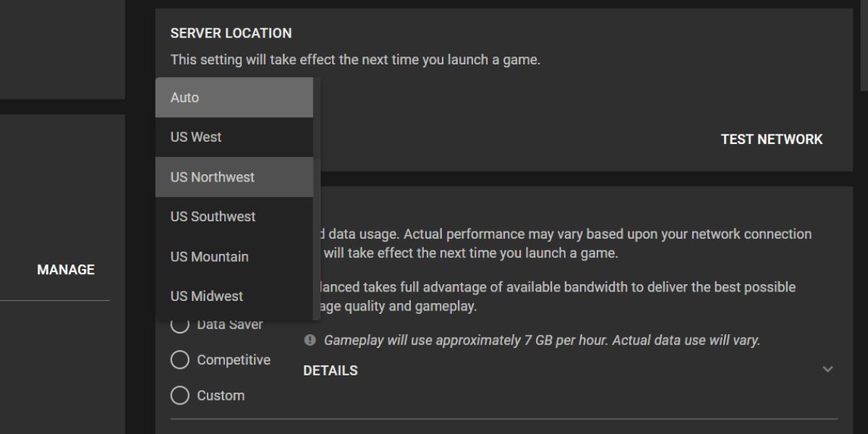The height and width of the screenshot is (434, 868).
Task: Expand DETAILS using the chevron arrow
Action: tap(828, 370)
